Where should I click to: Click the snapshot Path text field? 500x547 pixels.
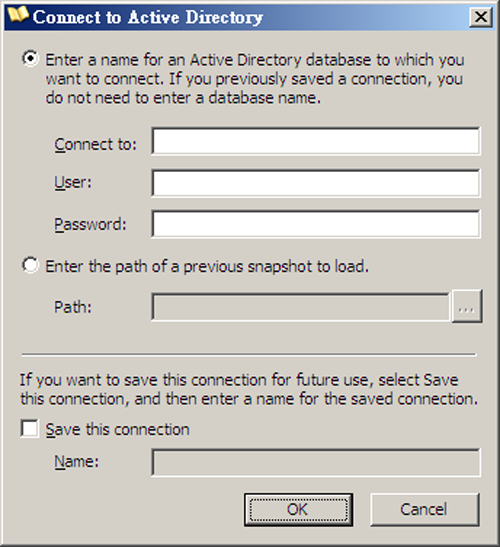301,307
